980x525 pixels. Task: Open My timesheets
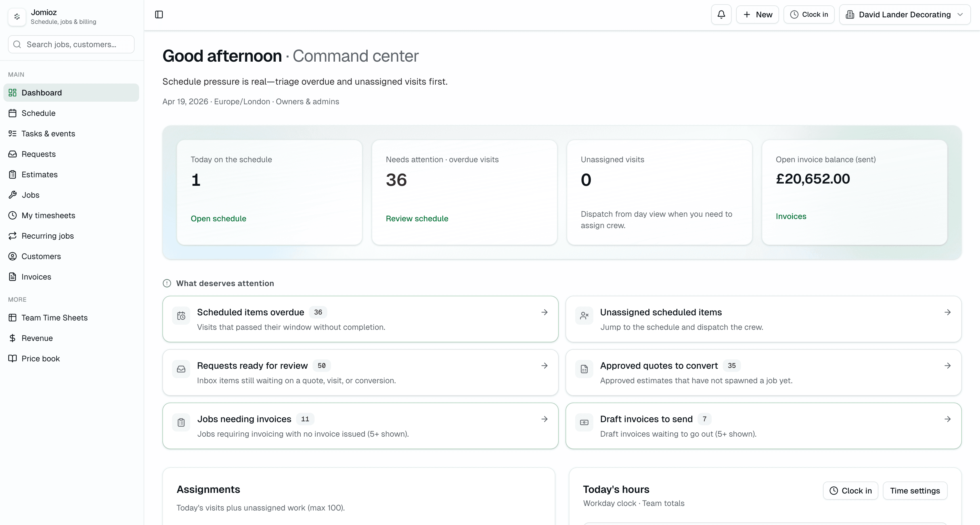pos(71,215)
